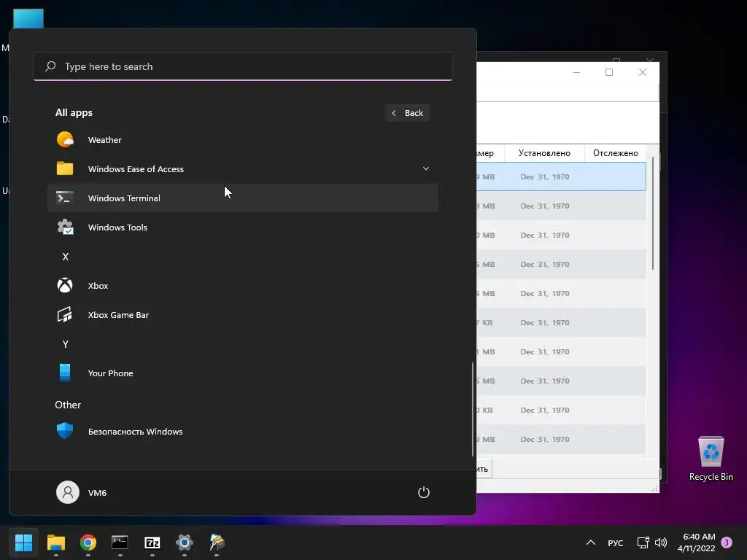Viewport: 747px width, 560px height.
Task: Go Back from All apps
Action: 408,113
